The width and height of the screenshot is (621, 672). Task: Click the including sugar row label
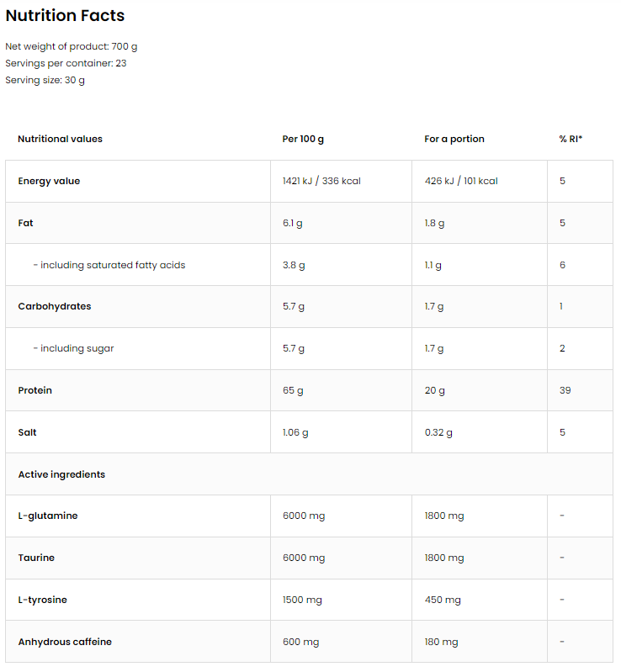coord(74,348)
